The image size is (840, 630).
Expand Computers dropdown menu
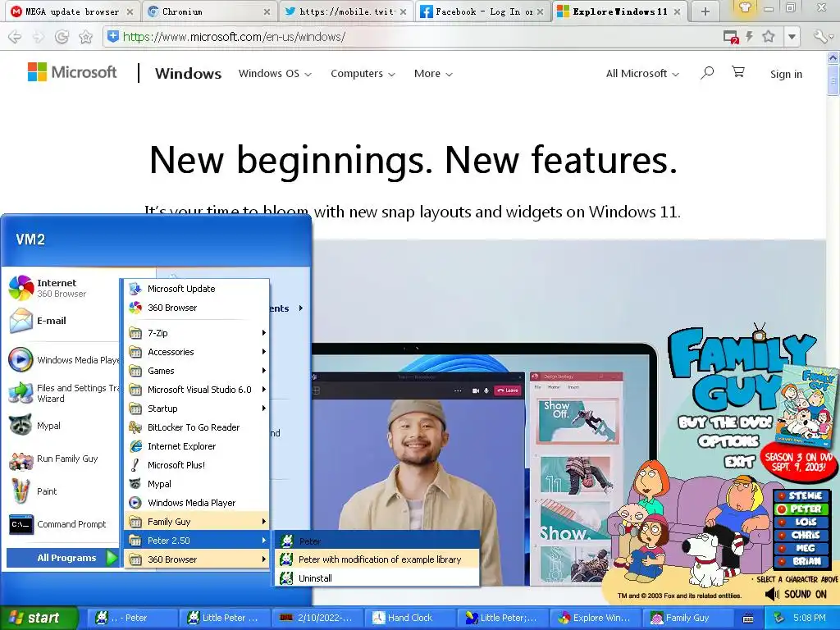(x=363, y=73)
